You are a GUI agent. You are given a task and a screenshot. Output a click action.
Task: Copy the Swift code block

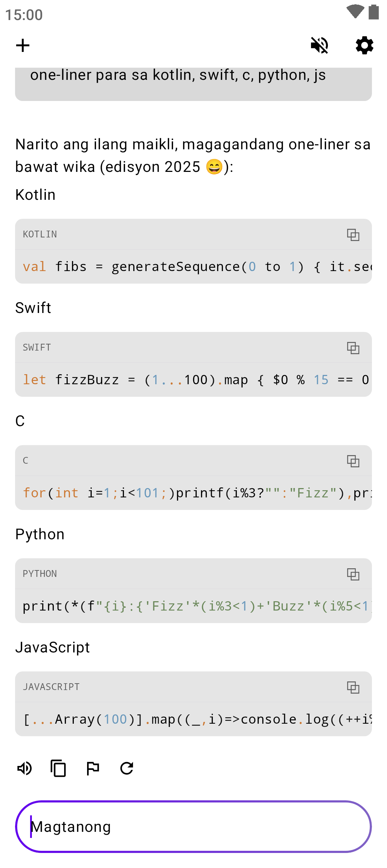353,348
